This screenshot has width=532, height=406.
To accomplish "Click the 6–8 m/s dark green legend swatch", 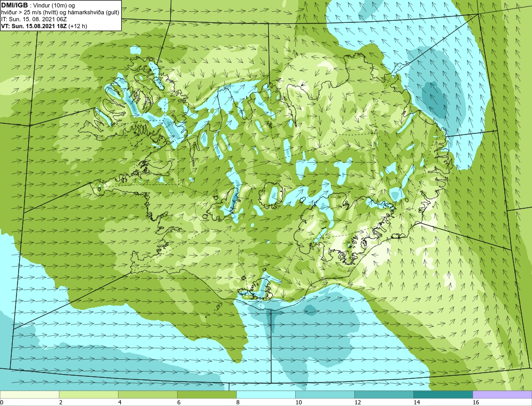I will pos(206,394).
